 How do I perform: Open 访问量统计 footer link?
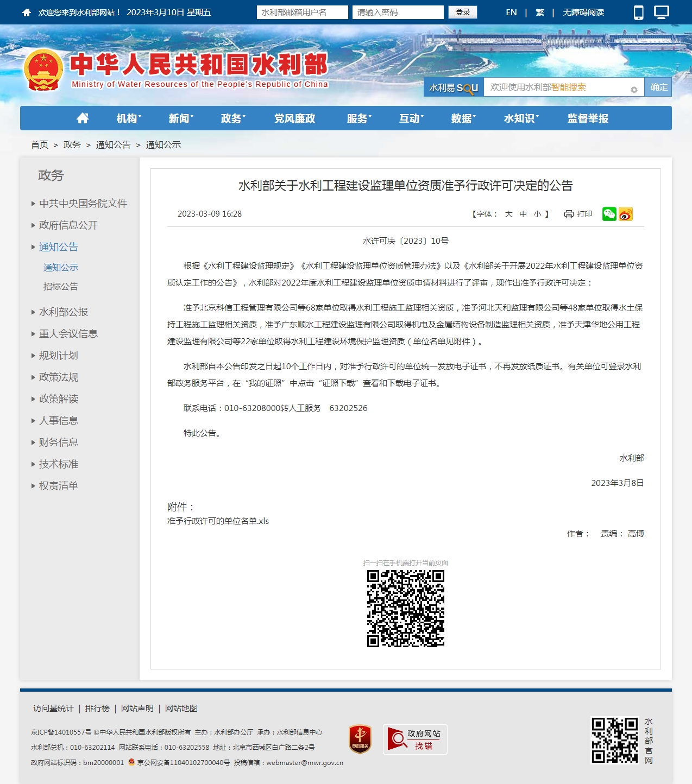tap(53, 709)
